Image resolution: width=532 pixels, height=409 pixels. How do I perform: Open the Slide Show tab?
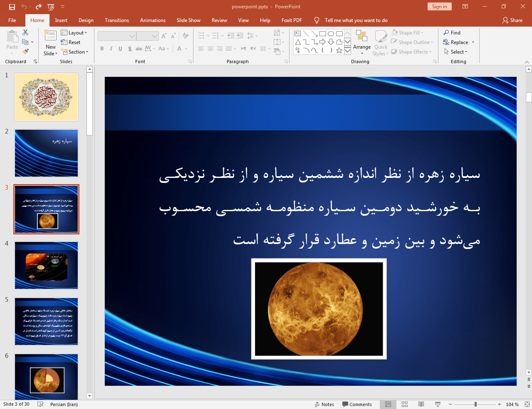tap(188, 20)
